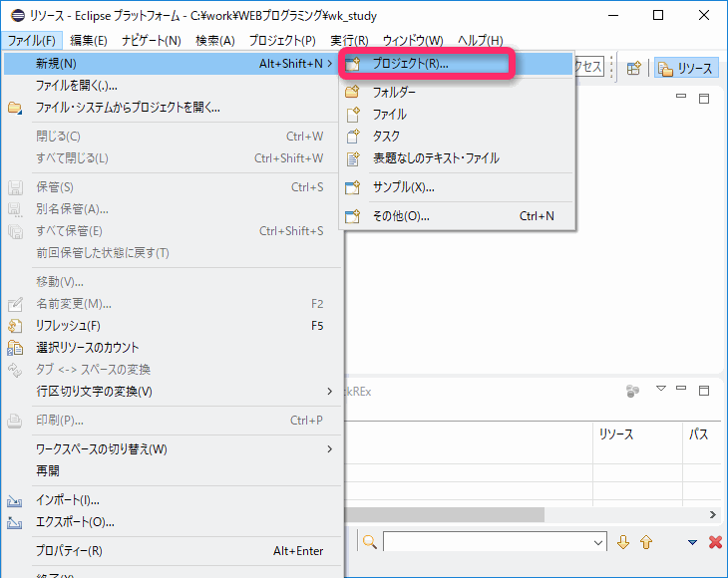This screenshot has height=578, width=728.
Task: Minimize the lower panel view
Action: [681, 388]
